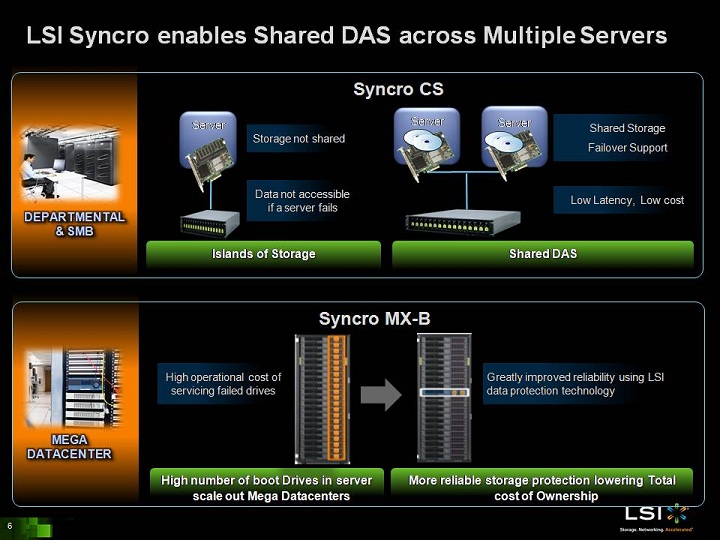Click the wide shared storage enclosure above Shared DAS
This screenshot has width=720, height=540.
(462, 222)
